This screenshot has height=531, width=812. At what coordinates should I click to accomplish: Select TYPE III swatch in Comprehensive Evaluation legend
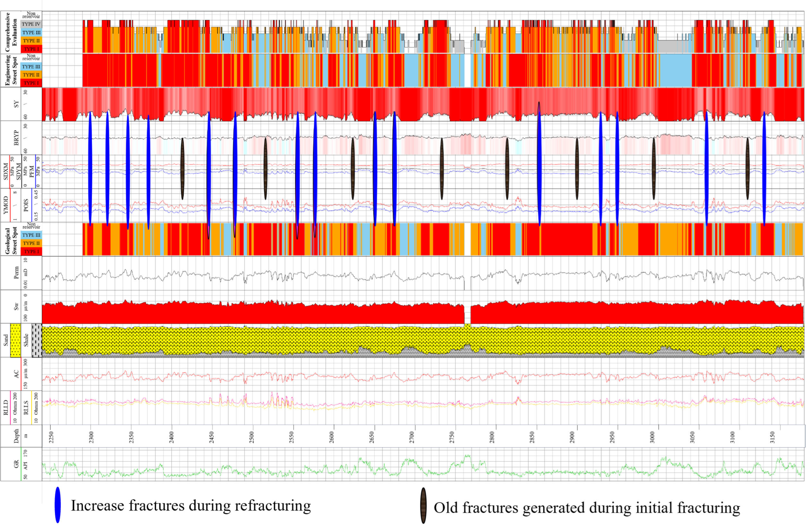31,33
